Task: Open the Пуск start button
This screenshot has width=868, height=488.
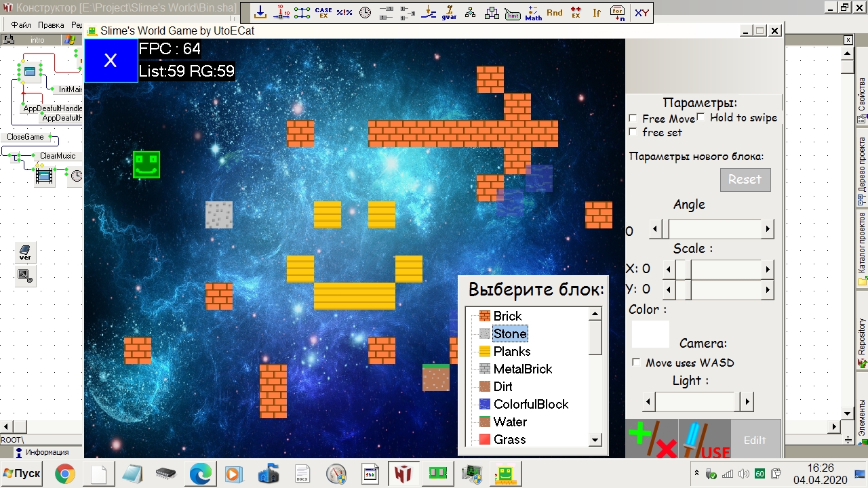Action: [x=22, y=473]
